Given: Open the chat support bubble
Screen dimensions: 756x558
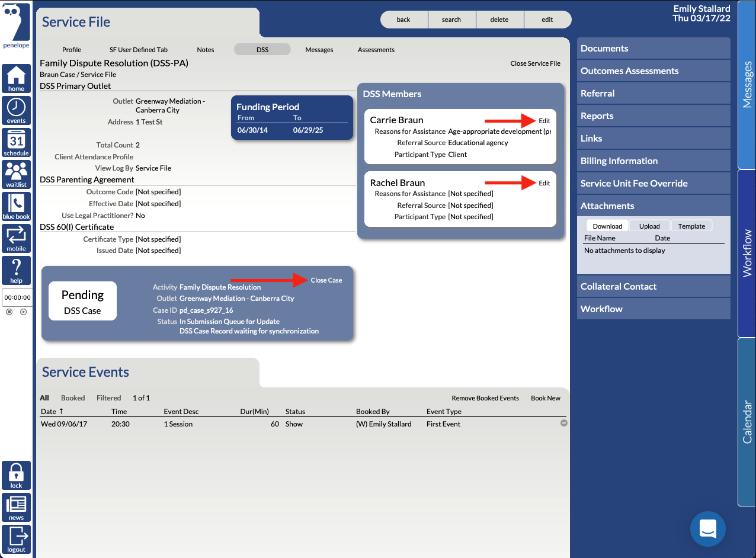Looking at the screenshot, I should click(x=708, y=529).
